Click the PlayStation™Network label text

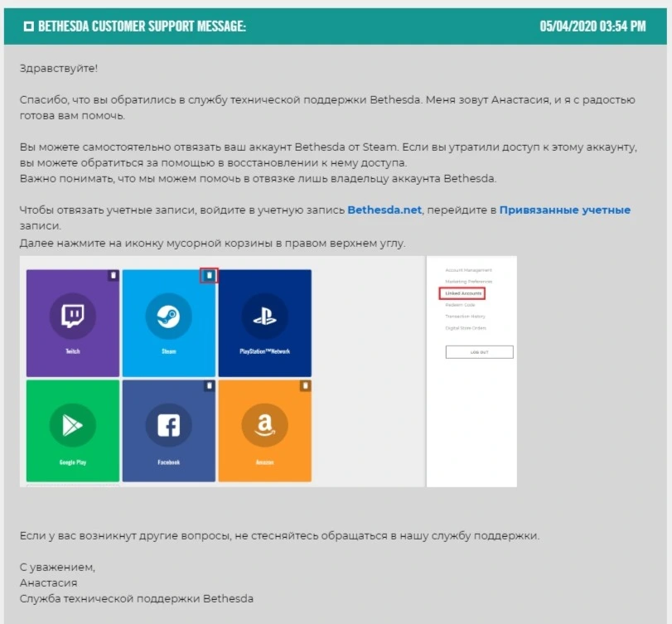[265, 351]
